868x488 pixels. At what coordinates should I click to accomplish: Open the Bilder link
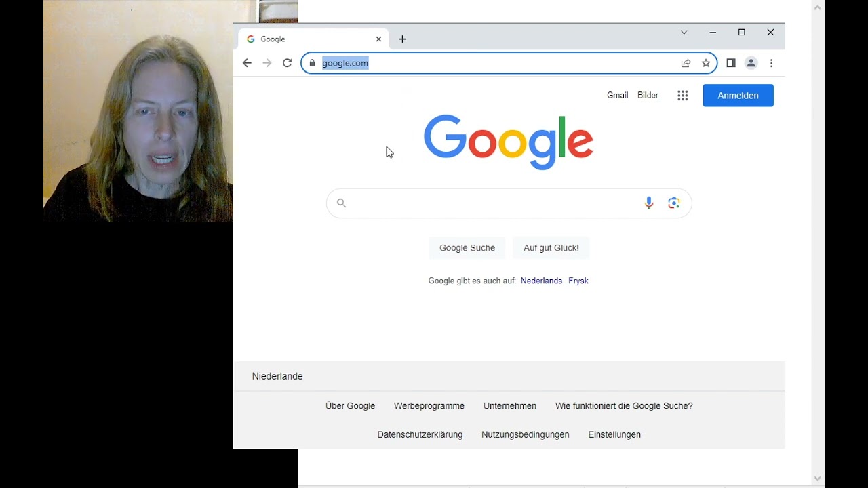click(648, 96)
